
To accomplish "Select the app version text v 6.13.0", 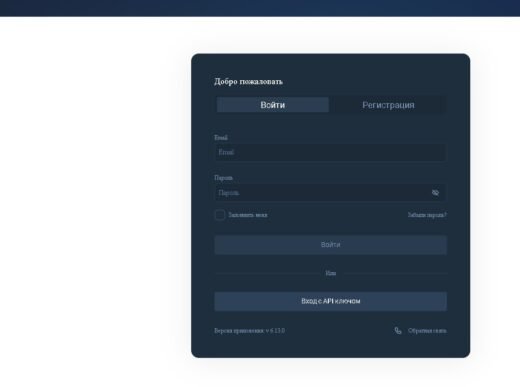I will (x=275, y=331).
